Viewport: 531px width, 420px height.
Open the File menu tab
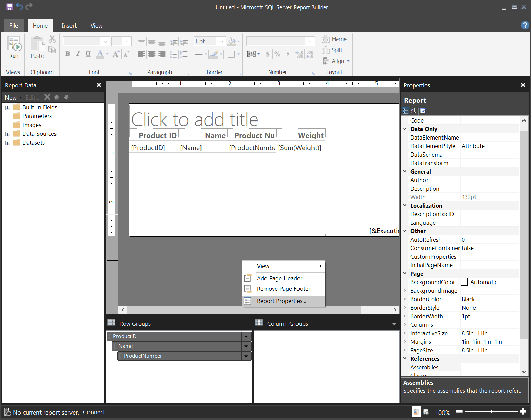pyautogui.click(x=14, y=26)
